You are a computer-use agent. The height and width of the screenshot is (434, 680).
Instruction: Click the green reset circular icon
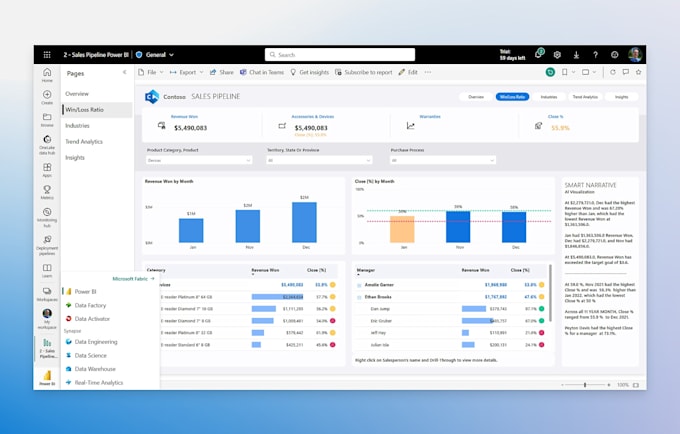click(x=550, y=72)
